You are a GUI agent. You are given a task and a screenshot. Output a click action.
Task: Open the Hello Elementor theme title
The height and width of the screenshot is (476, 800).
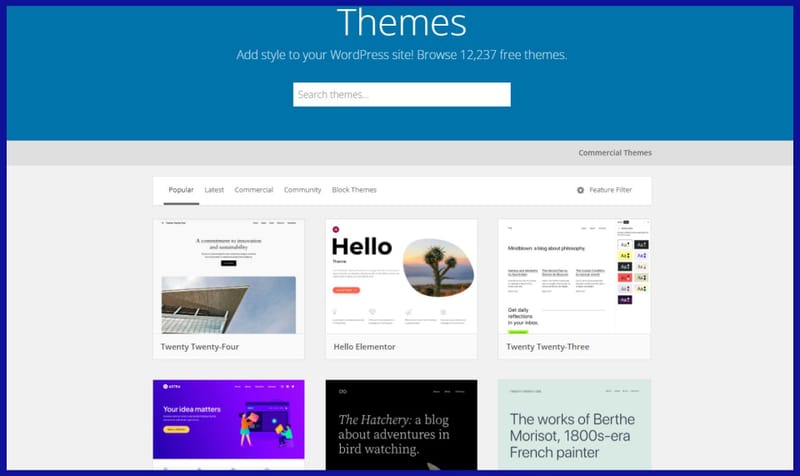click(x=365, y=347)
